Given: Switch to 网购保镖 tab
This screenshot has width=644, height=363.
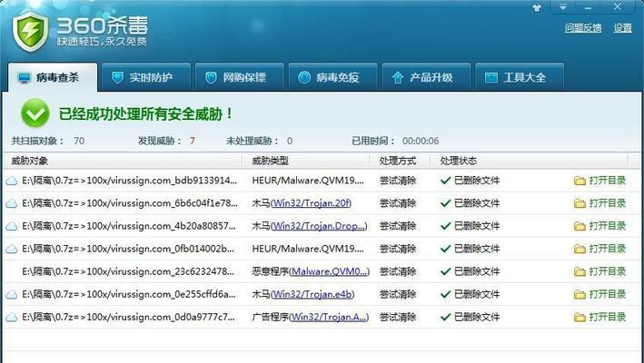Looking at the screenshot, I should [240, 77].
